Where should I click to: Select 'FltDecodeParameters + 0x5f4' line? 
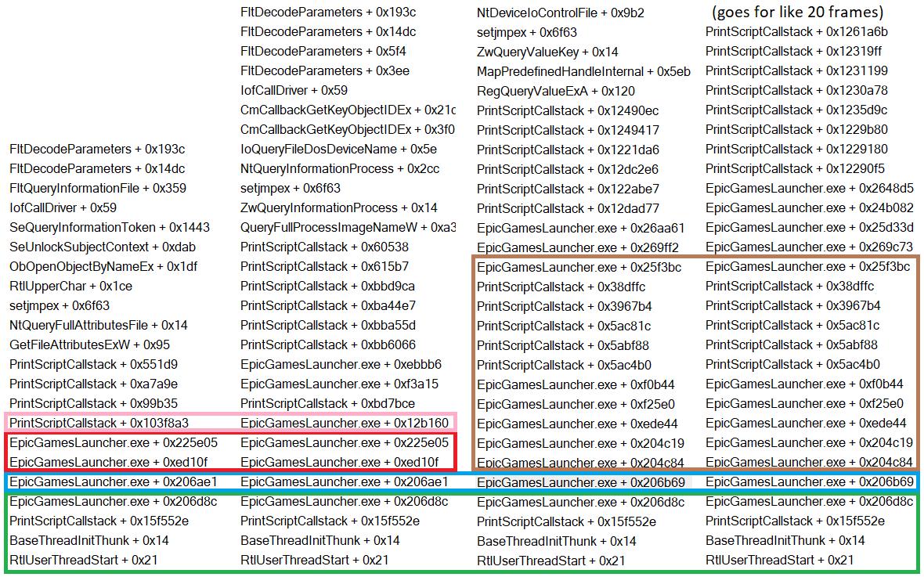click(323, 51)
